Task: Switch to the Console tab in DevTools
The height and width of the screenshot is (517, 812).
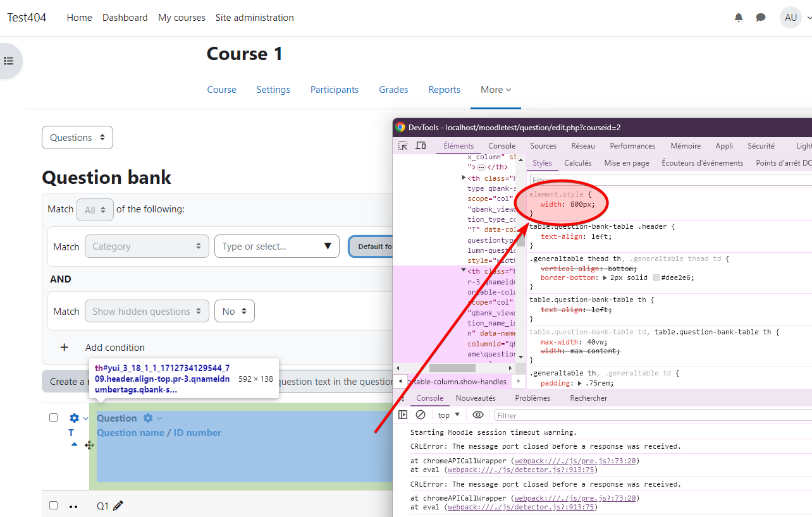Action: [501, 146]
